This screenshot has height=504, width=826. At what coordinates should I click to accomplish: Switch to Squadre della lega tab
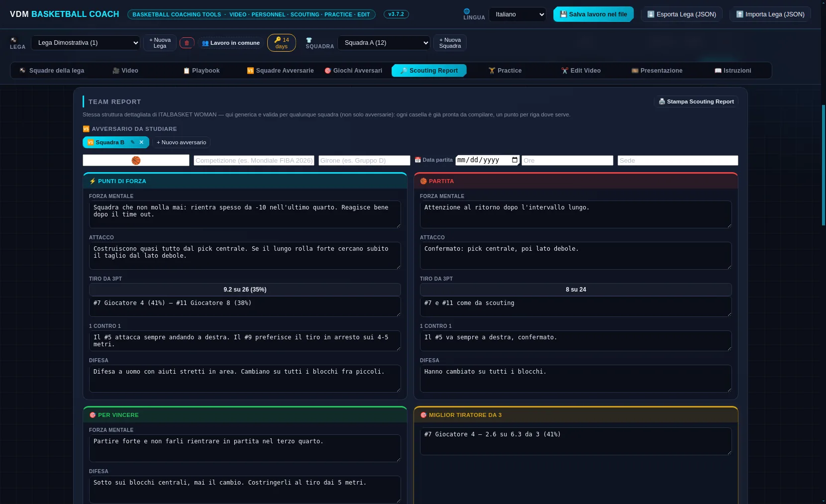pos(52,71)
